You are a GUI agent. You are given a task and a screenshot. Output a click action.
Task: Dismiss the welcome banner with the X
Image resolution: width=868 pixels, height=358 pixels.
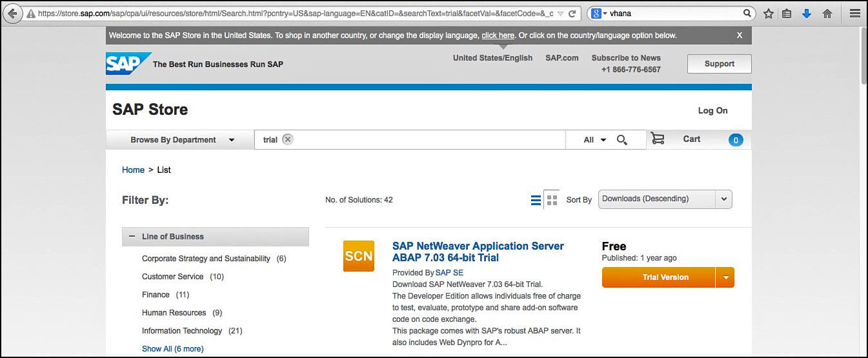[x=740, y=35]
